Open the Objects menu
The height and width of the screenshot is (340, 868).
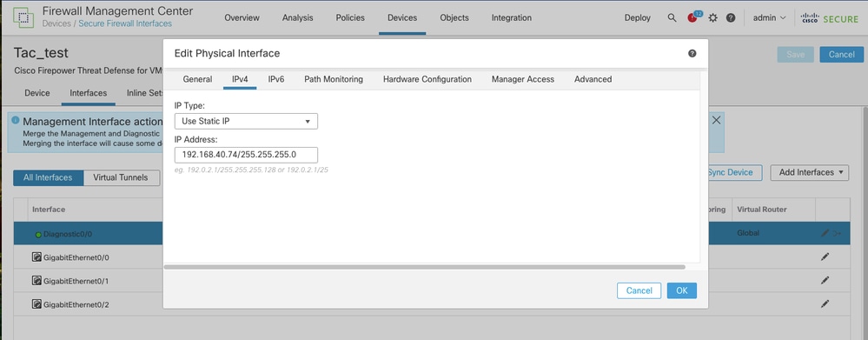pos(454,17)
